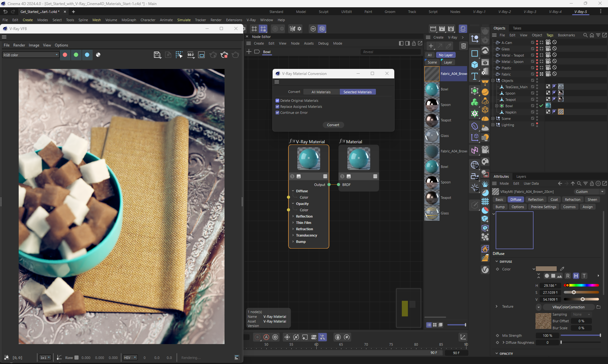Expand the Lighting group in Objects
The image size is (608, 364).
pyautogui.click(x=493, y=125)
